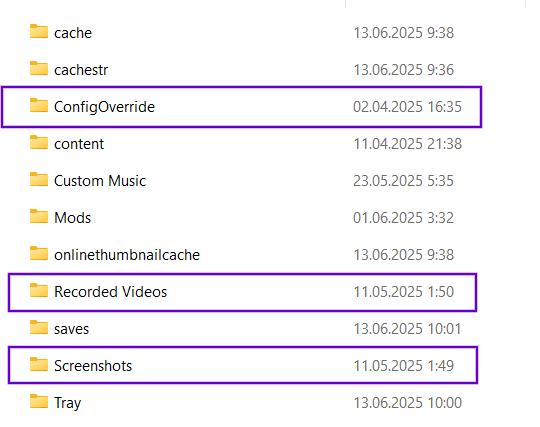Click the Screenshots folder icon

pyautogui.click(x=39, y=364)
